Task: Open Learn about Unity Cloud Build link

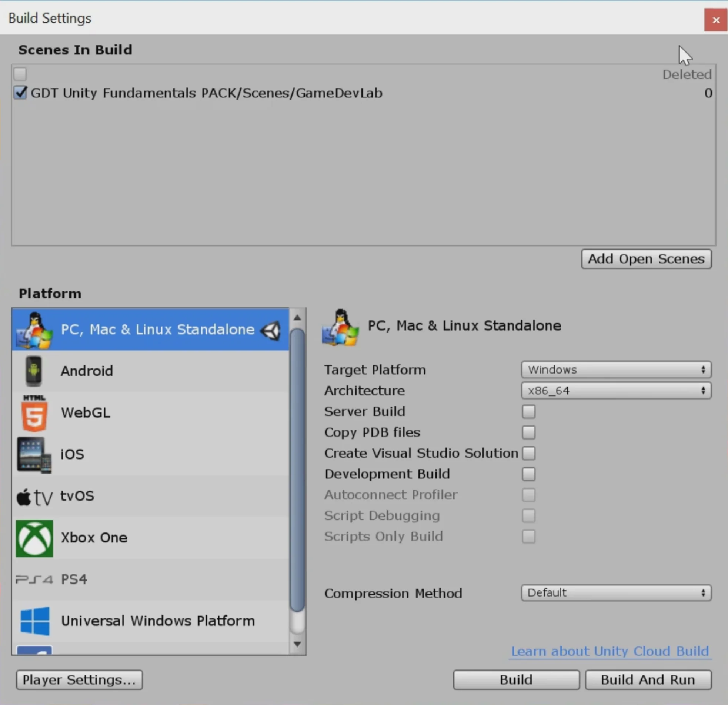Action: point(610,652)
